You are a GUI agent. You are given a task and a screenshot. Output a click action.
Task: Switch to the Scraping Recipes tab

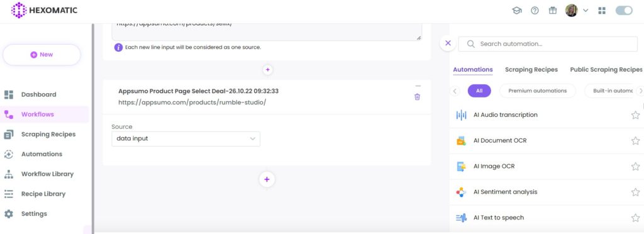(x=531, y=69)
